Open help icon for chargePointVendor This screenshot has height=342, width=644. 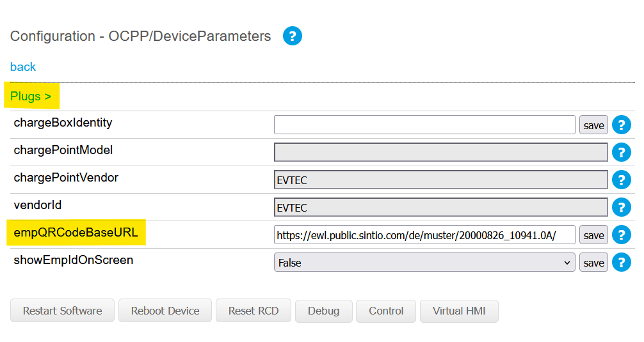(x=622, y=180)
